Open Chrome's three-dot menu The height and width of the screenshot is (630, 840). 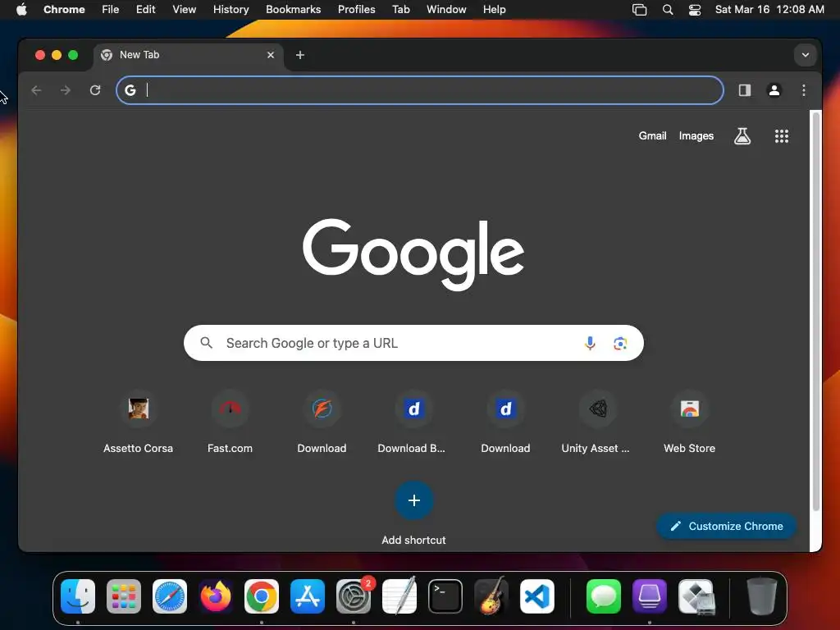(804, 90)
